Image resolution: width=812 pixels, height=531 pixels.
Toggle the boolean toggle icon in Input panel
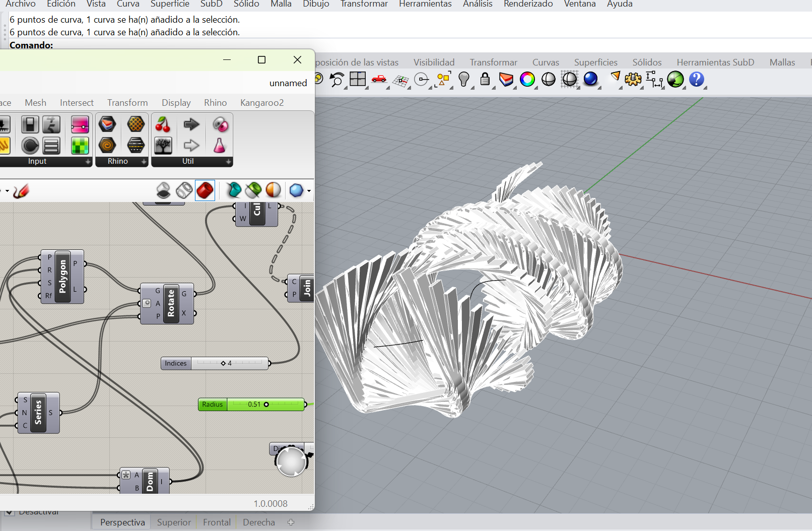point(30,124)
